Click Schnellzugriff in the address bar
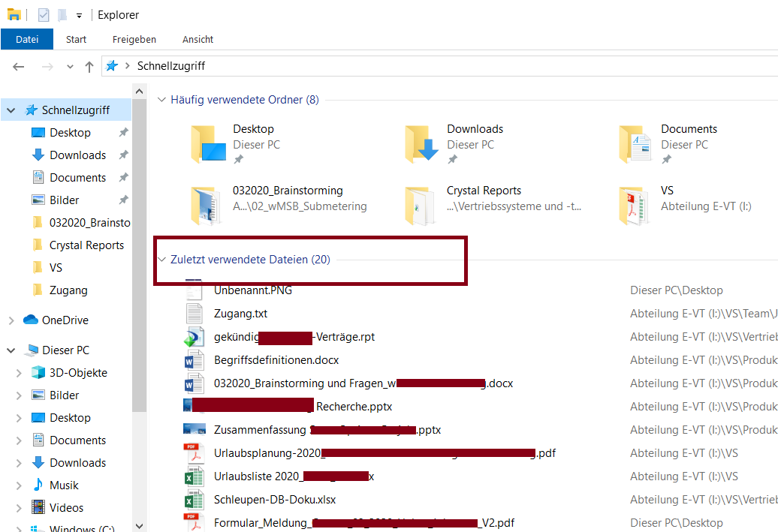This screenshot has height=532, width=778. tap(171, 66)
